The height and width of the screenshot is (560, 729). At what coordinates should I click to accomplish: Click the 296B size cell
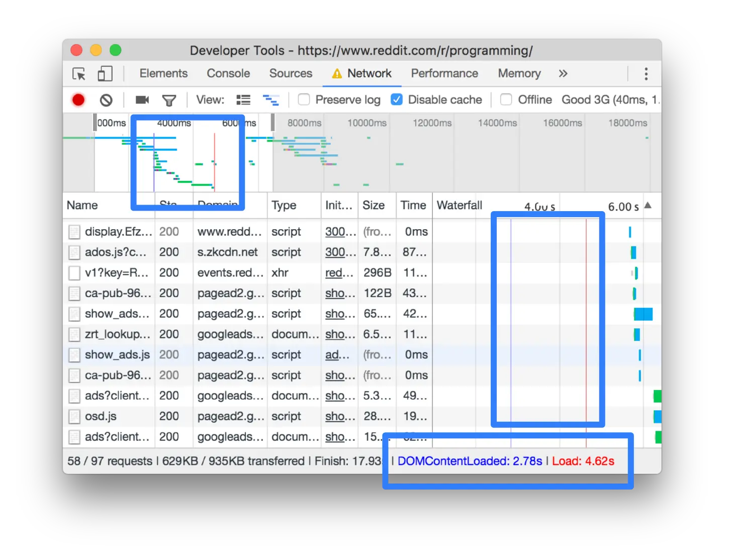tap(378, 273)
